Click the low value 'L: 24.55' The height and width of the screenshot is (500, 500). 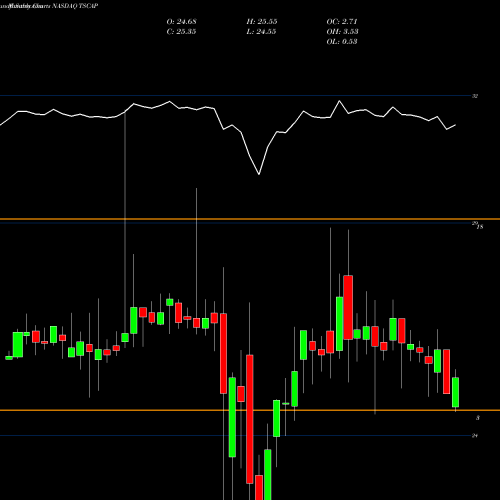click(x=261, y=32)
